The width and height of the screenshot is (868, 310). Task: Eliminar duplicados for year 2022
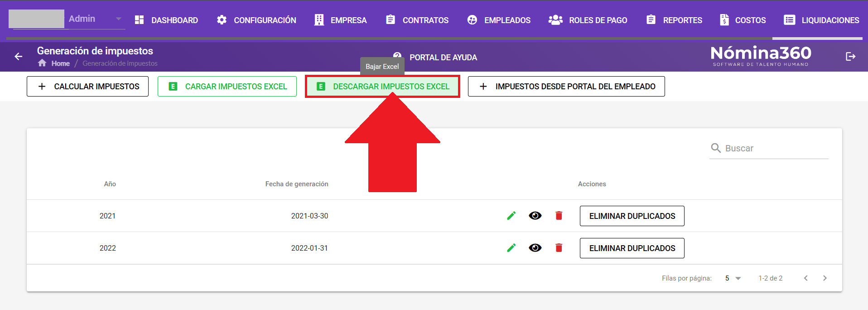coord(632,248)
